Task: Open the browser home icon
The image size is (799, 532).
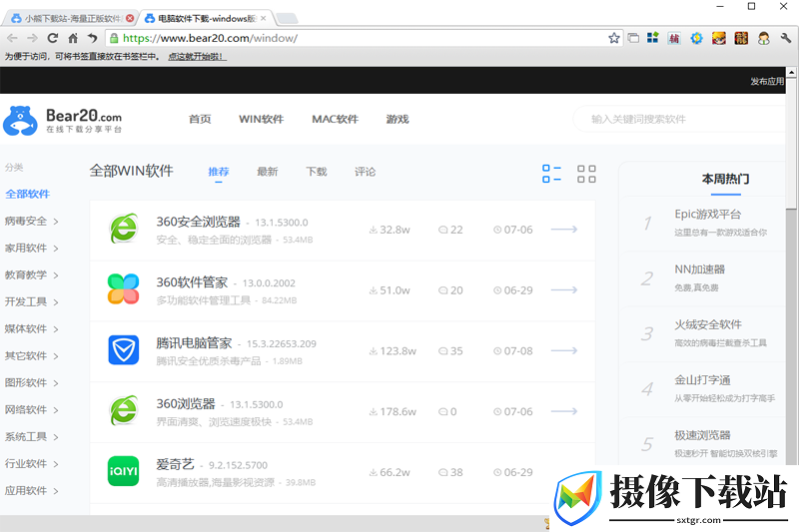Action: (73, 38)
